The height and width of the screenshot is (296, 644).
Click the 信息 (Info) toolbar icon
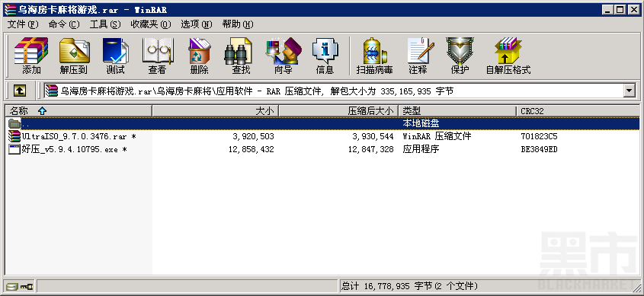(325, 56)
